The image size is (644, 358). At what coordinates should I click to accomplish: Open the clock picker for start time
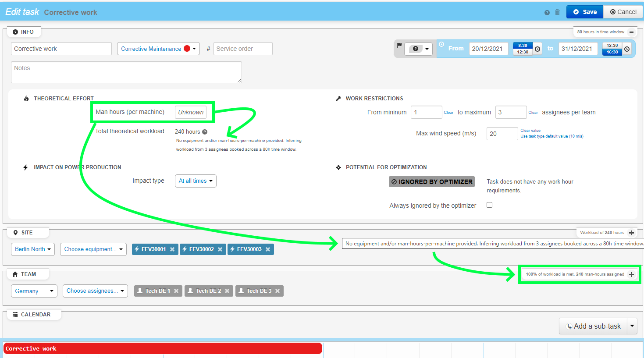(x=537, y=49)
